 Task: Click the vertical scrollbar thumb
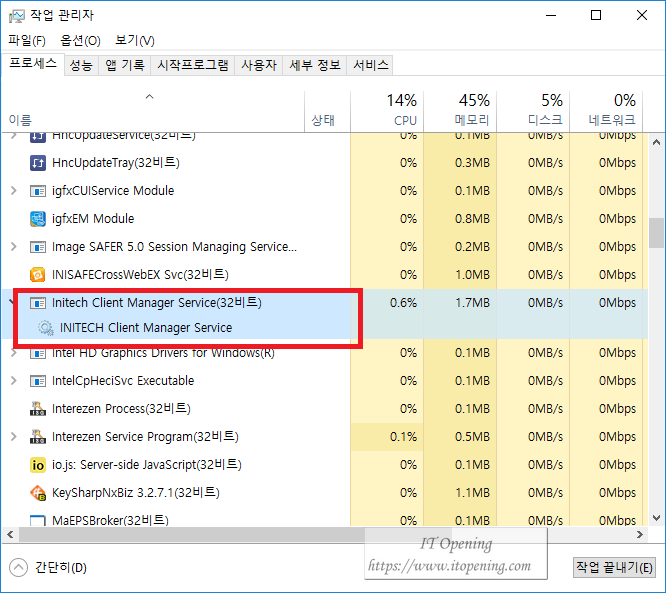point(657,233)
